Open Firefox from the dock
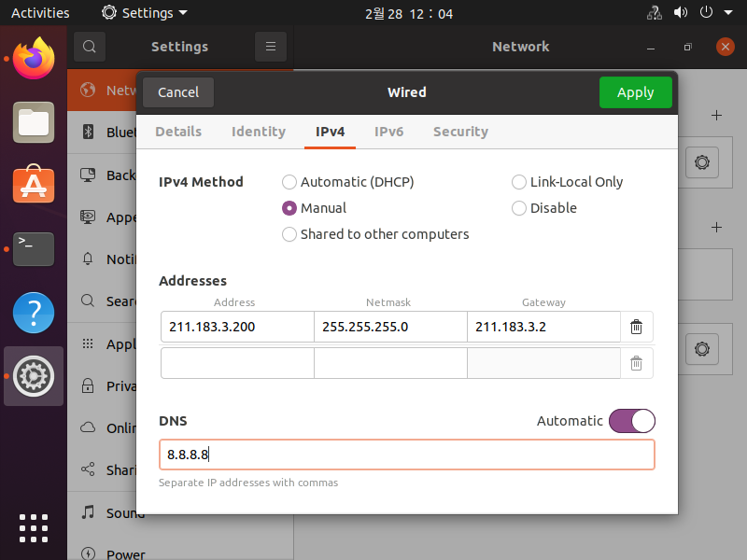Viewport: 747px width, 560px height. 34,59
